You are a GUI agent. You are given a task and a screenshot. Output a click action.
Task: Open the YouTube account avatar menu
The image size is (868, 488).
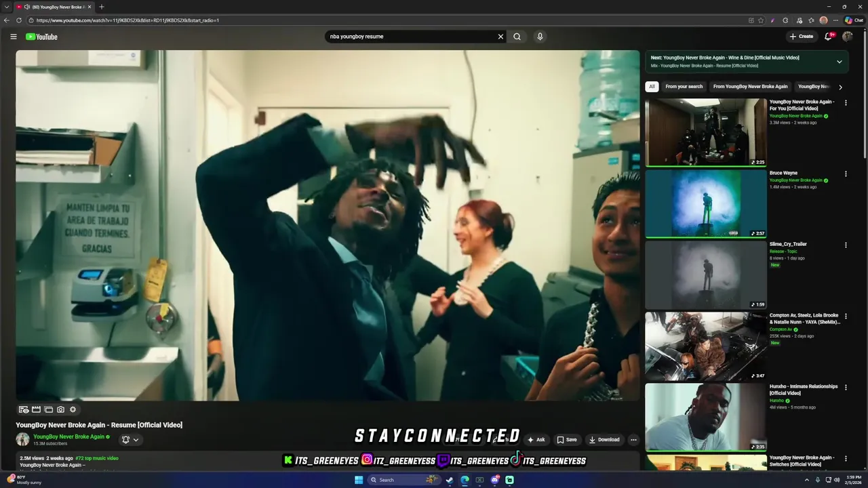pos(847,37)
